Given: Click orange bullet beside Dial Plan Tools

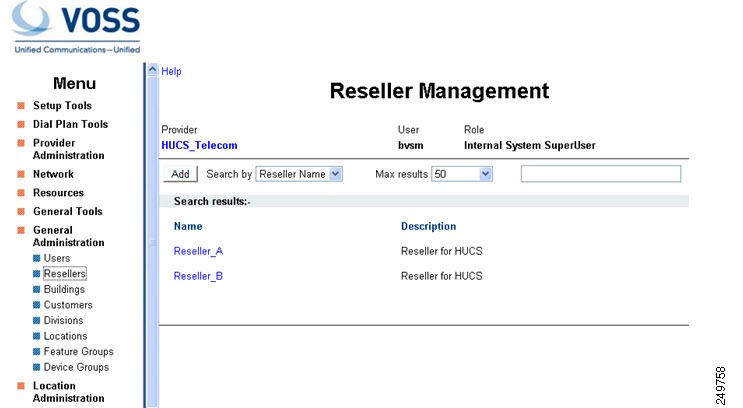Looking at the screenshot, I should pos(21,124).
